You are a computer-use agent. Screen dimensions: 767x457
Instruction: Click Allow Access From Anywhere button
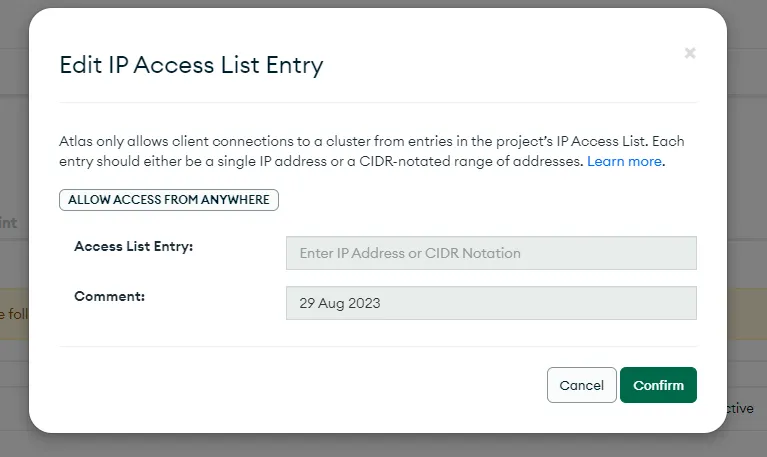(x=169, y=200)
